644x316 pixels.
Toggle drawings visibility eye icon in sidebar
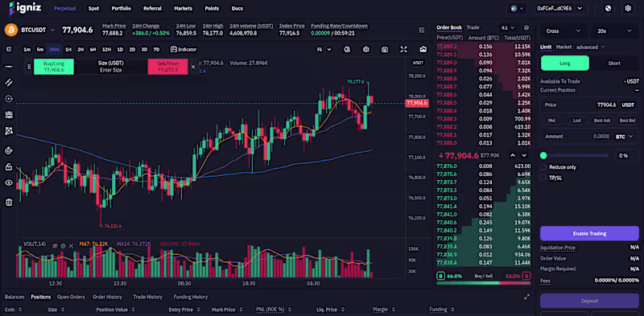tap(9, 183)
